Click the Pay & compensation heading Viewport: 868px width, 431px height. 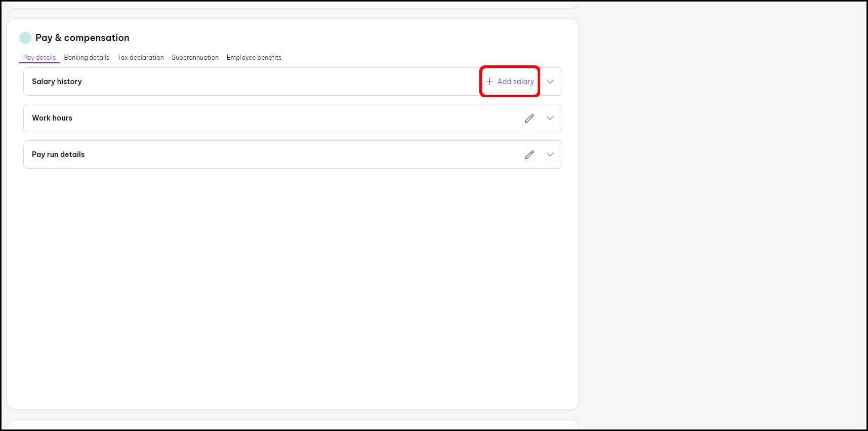[82, 38]
